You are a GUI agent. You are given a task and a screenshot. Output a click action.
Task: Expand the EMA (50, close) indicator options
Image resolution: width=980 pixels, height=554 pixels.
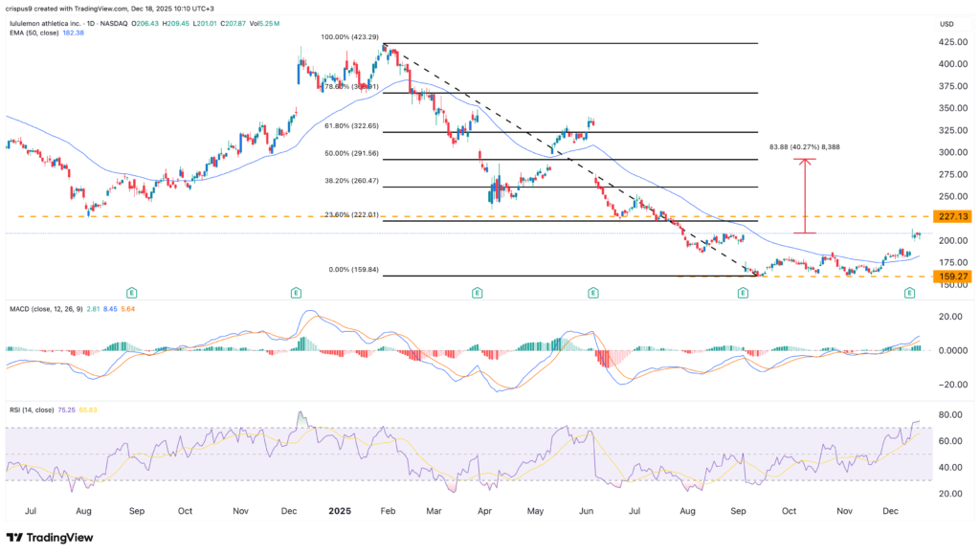[33, 31]
